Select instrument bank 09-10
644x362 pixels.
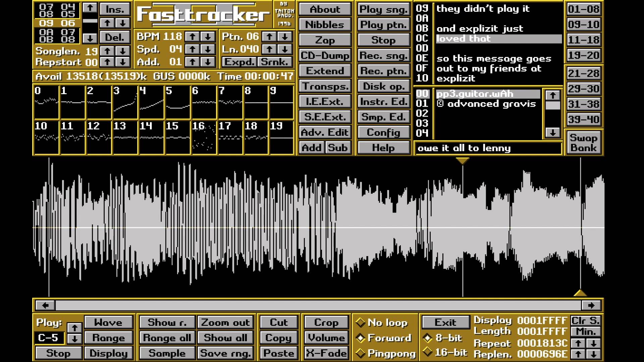[x=583, y=24]
